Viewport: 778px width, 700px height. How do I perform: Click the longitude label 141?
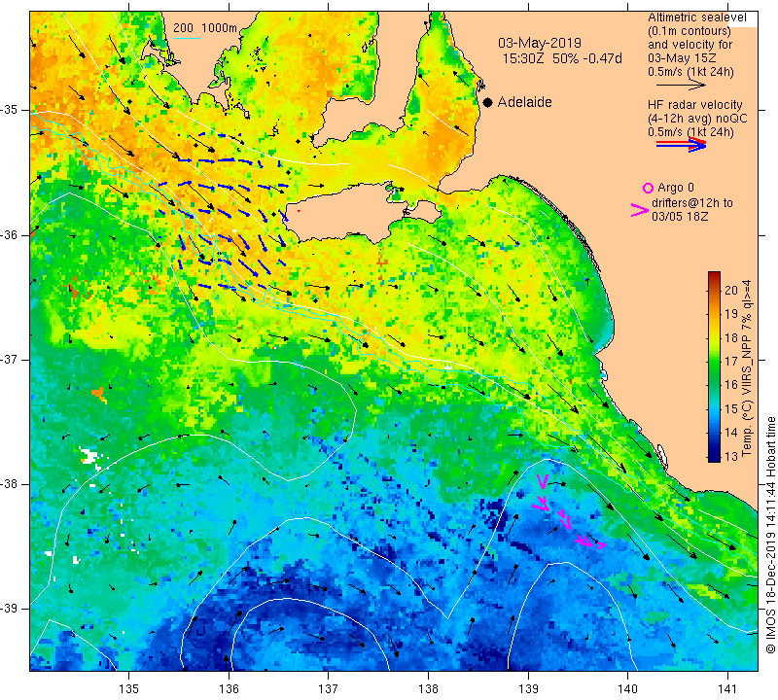(x=727, y=689)
